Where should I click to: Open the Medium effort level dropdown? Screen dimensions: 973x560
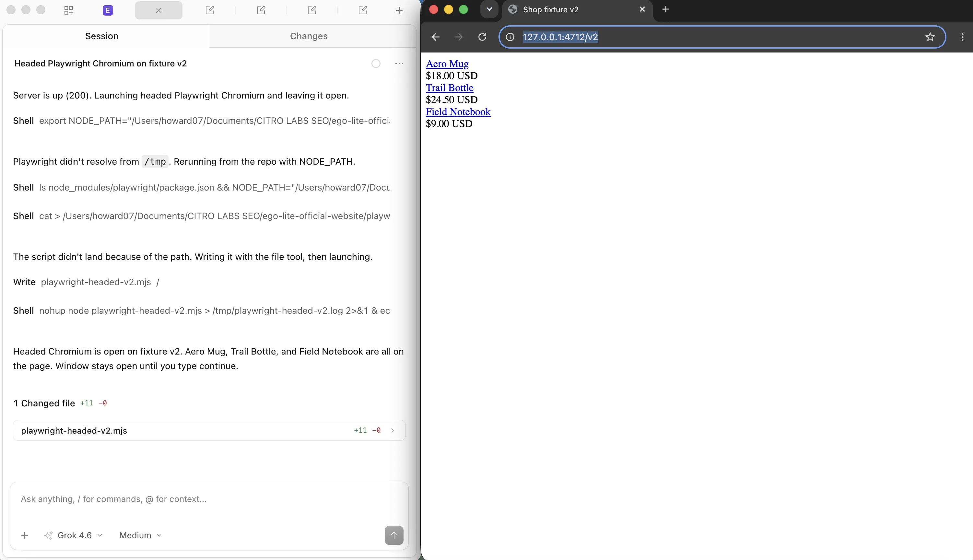coord(140,535)
